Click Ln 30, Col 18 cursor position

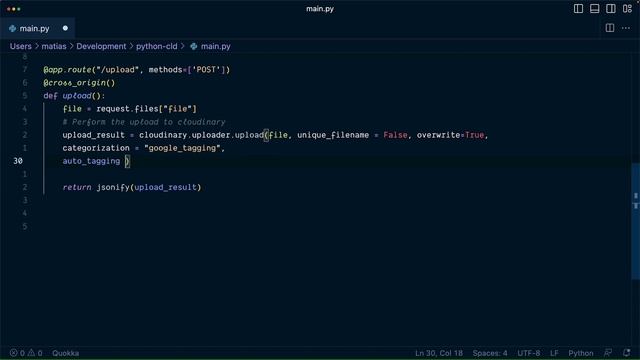click(439, 353)
